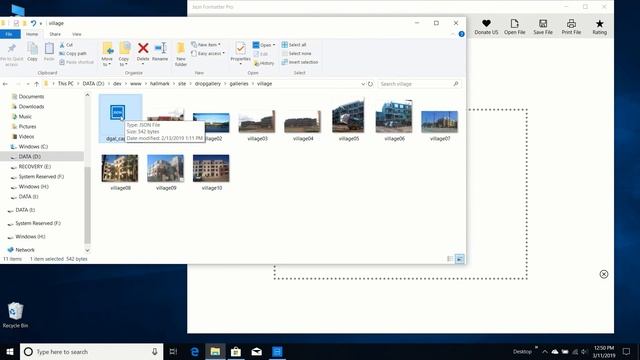The height and width of the screenshot is (360, 640).
Task: Launch Microsoft Edge from the taskbar
Action: point(195,351)
